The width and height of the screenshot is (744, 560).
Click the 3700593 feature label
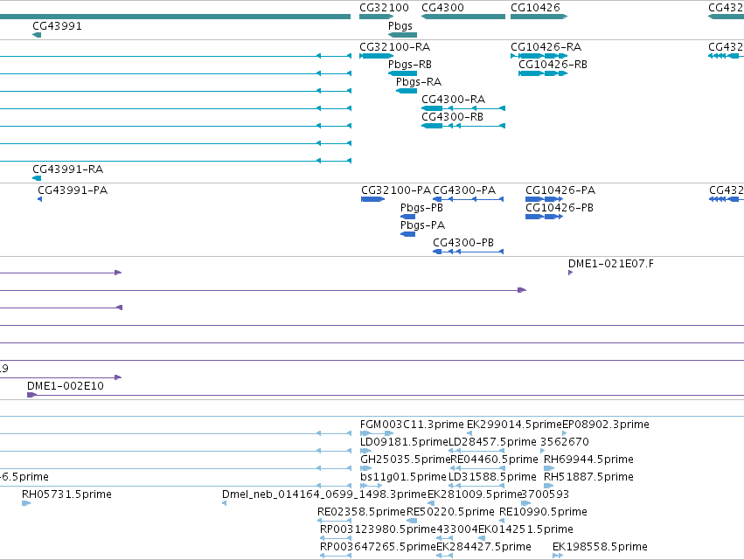point(545,495)
